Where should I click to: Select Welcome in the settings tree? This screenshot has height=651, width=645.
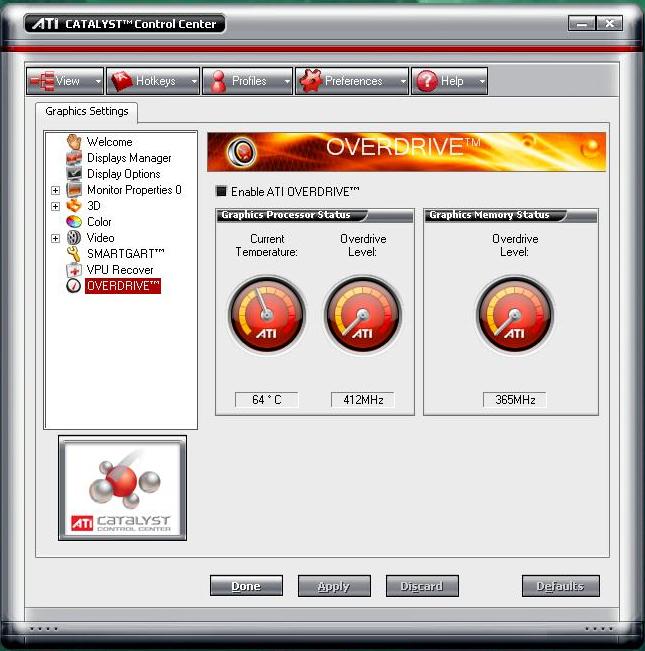click(x=110, y=142)
